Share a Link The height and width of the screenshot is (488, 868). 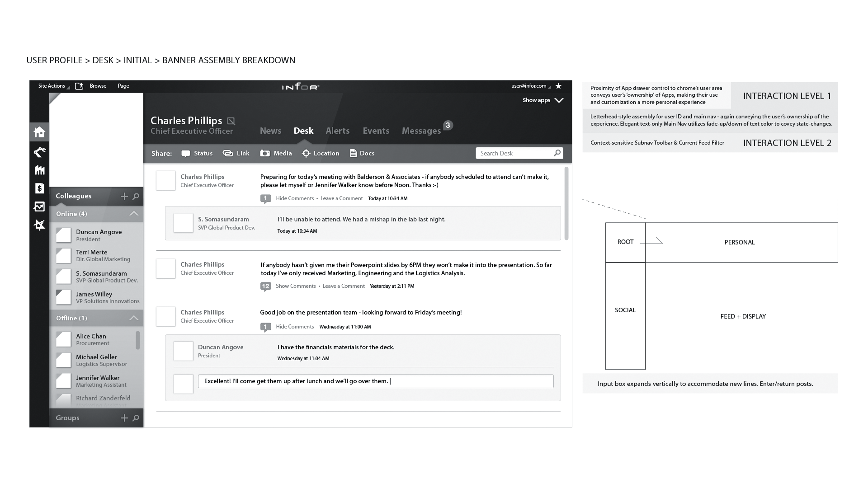[x=236, y=153]
